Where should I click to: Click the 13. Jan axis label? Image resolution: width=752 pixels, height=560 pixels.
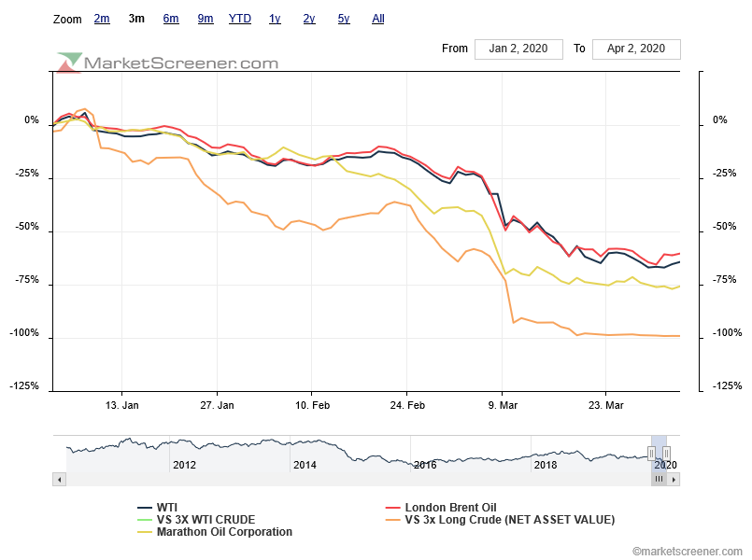point(121,405)
